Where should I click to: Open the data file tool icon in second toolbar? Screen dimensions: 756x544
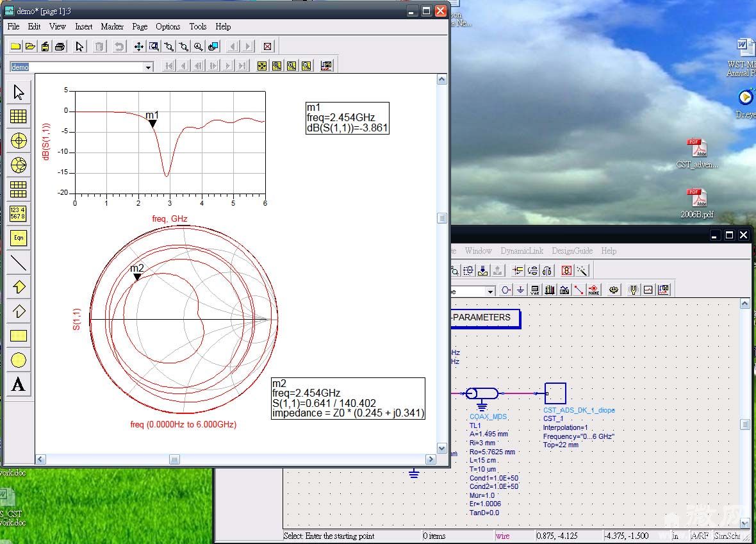click(x=326, y=65)
